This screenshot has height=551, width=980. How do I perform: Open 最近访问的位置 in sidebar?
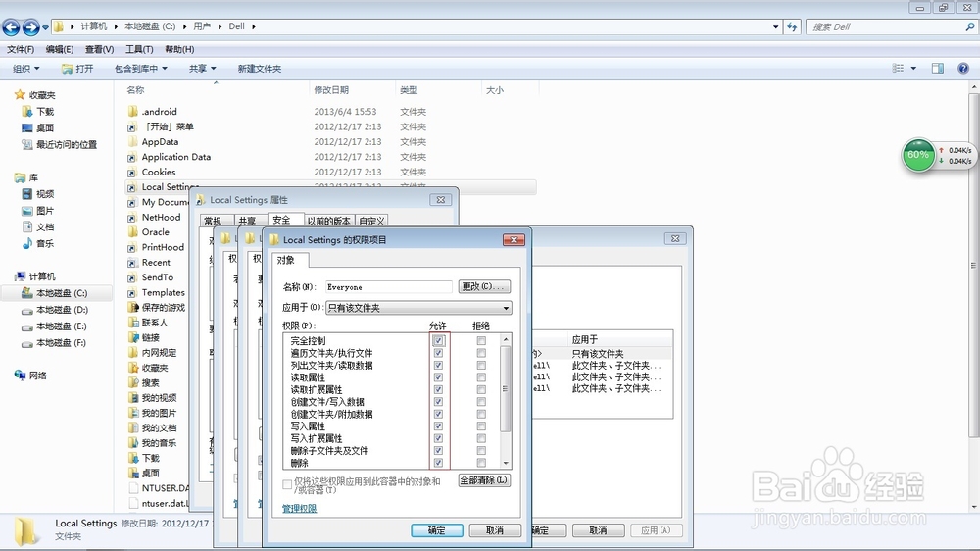pyautogui.click(x=60, y=144)
